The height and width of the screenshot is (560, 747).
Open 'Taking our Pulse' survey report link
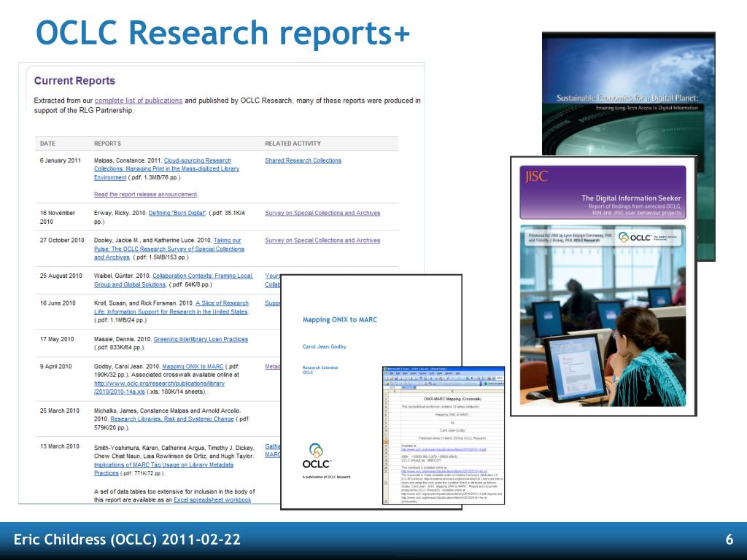pyautogui.click(x=169, y=249)
